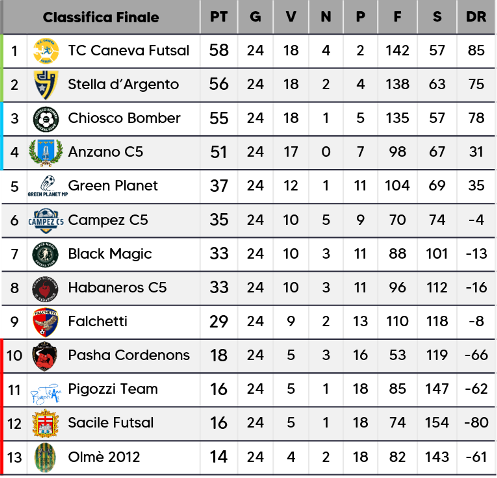The height and width of the screenshot is (478, 497).
Task: Click the Pasha Cordenons bull logo
Action: [x=45, y=356]
